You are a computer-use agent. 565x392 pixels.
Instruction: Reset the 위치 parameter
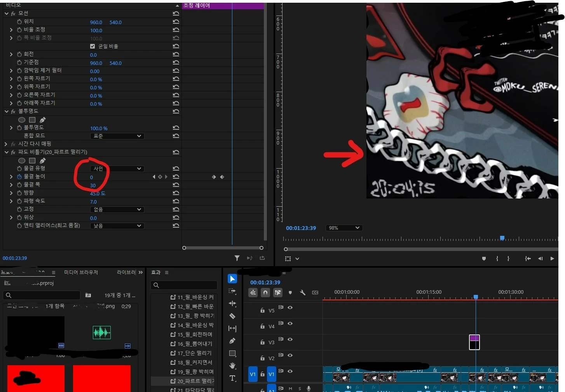(x=176, y=22)
